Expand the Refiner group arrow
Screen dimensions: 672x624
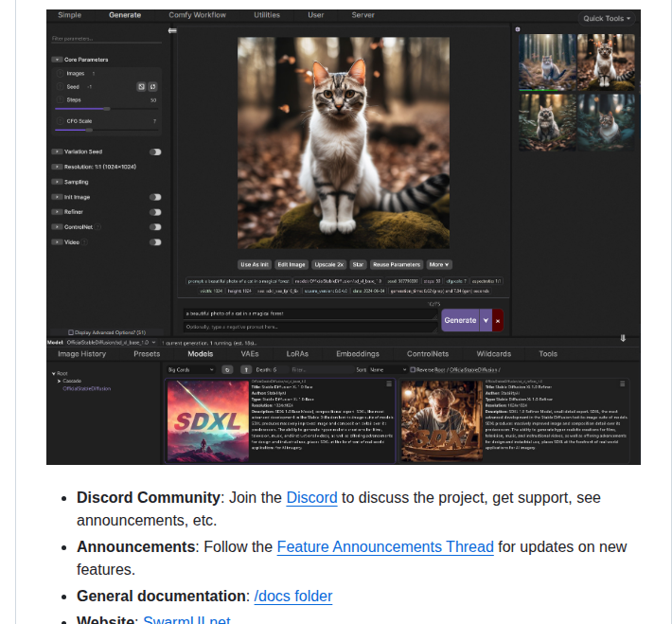pyautogui.click(x=57, y=212)
